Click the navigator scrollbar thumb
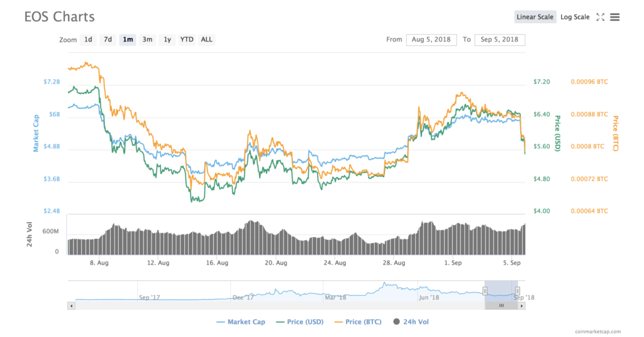 (x=501, y=306)
